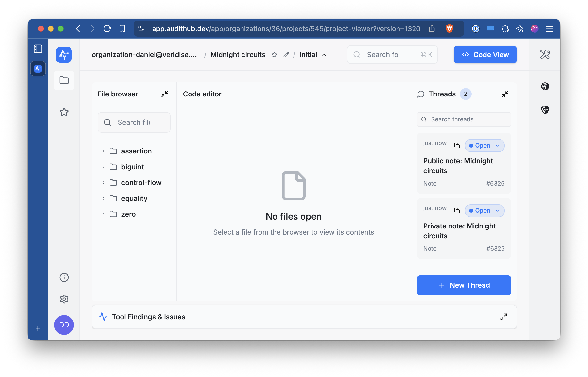This screenshot has width=588, height=377.
Task: Collapse the initial version dropdown
Action: [324, 55]
